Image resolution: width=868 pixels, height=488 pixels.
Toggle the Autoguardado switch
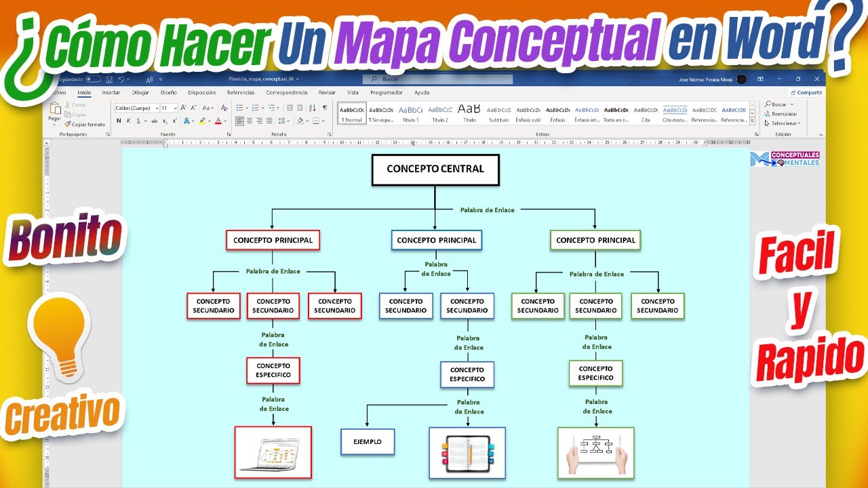93,79
